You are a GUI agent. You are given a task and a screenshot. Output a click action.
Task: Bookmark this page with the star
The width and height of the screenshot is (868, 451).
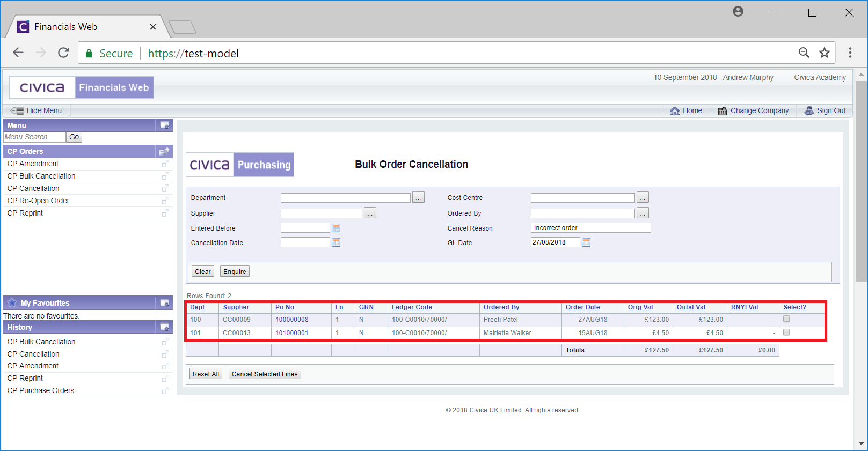pyautogui.click(x=825, y=53)
